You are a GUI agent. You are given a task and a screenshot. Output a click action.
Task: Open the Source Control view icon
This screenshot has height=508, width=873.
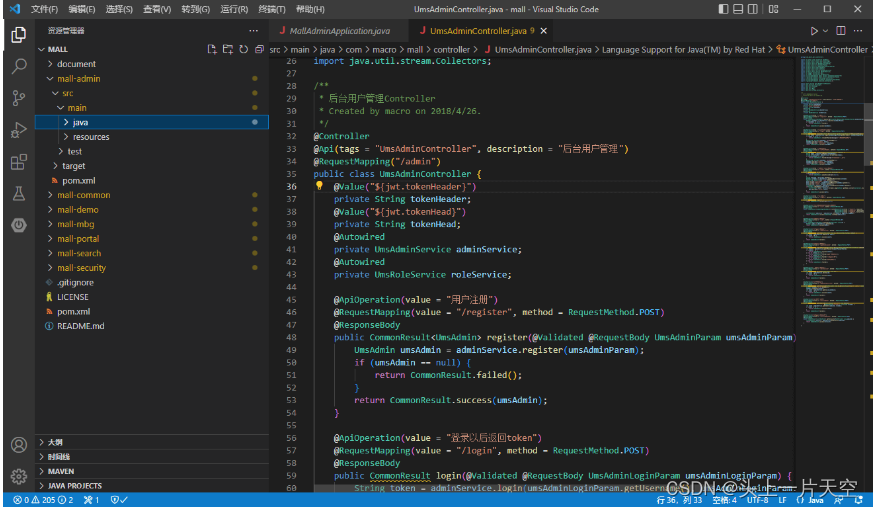(x=18, y=98)
